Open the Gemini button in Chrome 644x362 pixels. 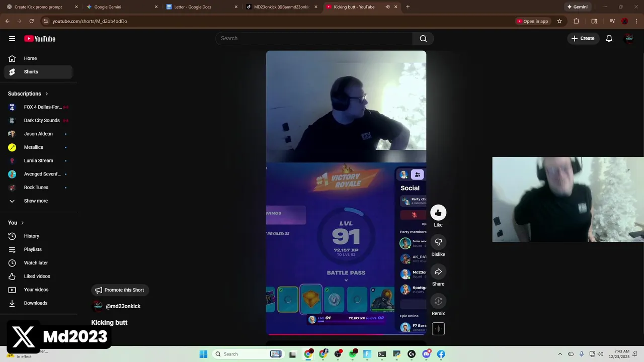pos(578,7)
